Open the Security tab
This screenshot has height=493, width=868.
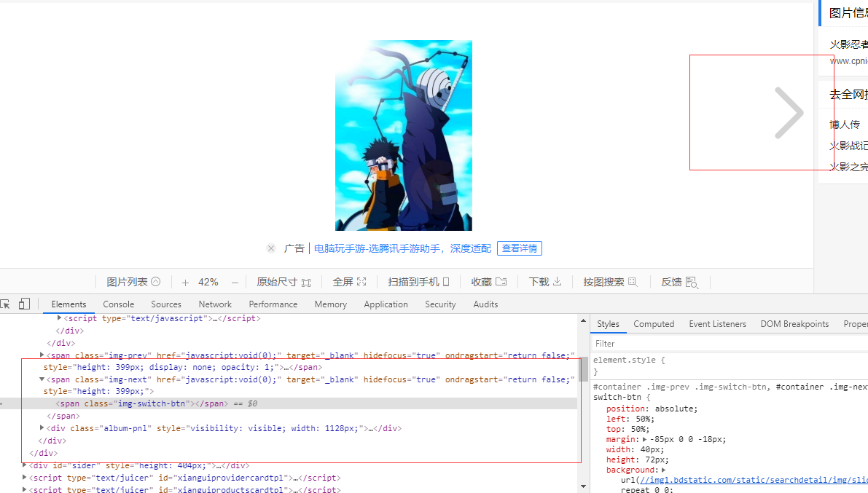[x=441, y=304]
